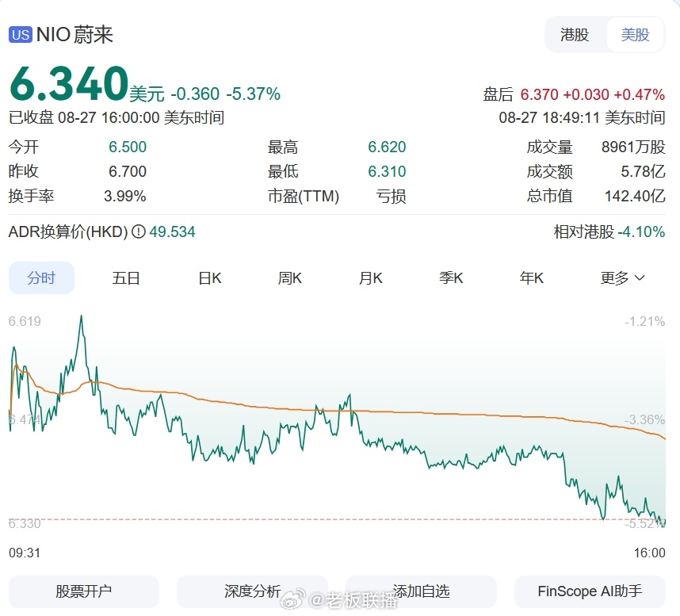
Task: Click the blue US market badge
Action: click(x=21, y=35)
